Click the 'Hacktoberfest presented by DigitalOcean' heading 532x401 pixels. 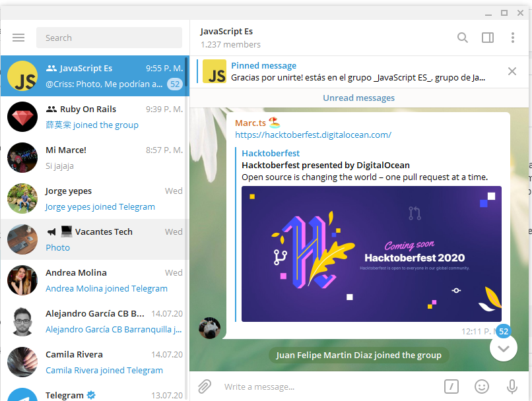coord(325,165)
